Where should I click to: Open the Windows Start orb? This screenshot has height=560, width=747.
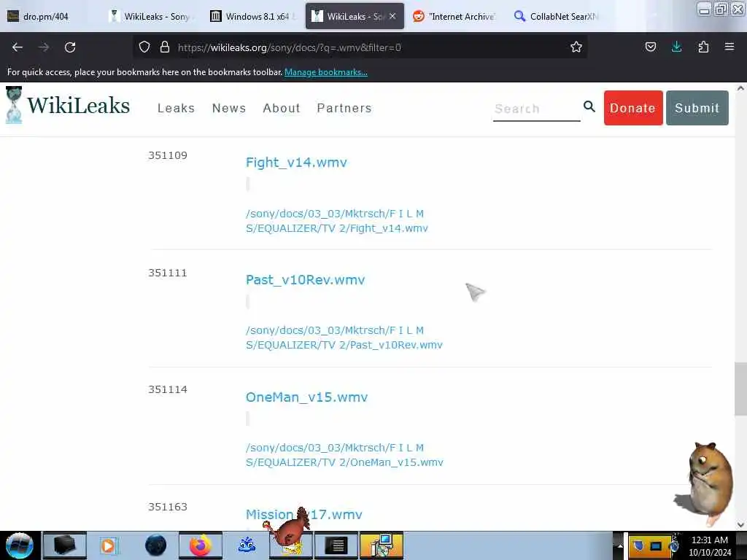19,545
